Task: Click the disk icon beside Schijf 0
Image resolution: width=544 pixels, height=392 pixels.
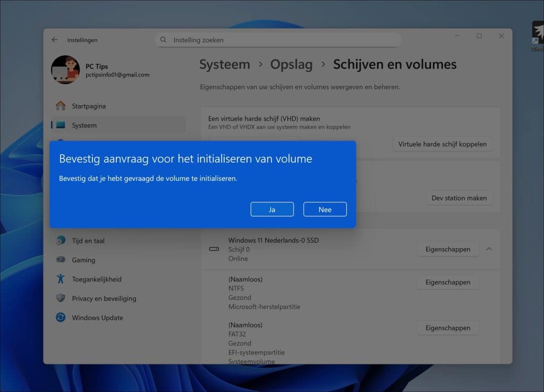Action: click(214, 249)
